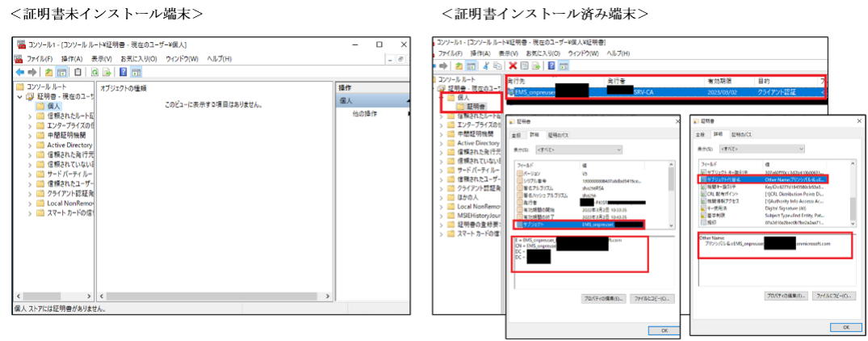Open お気に入り(O) menu in left console
The height and width of the screenshot is (341, 868).
[x=139, y=59]
